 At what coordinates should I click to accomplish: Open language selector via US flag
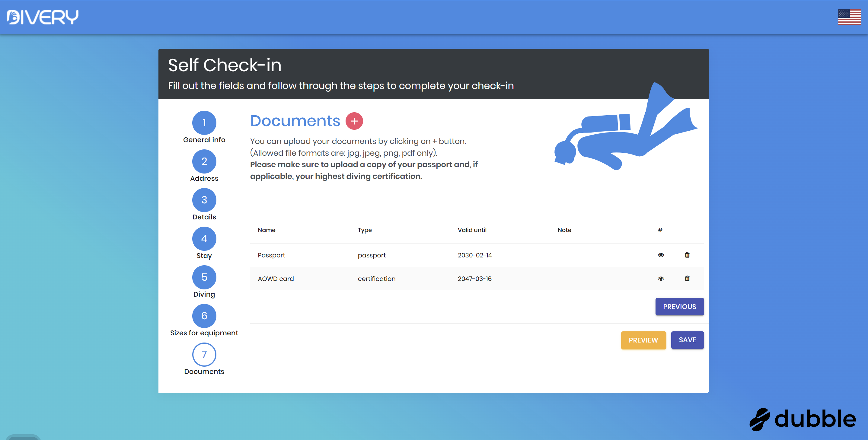point(849,17)
